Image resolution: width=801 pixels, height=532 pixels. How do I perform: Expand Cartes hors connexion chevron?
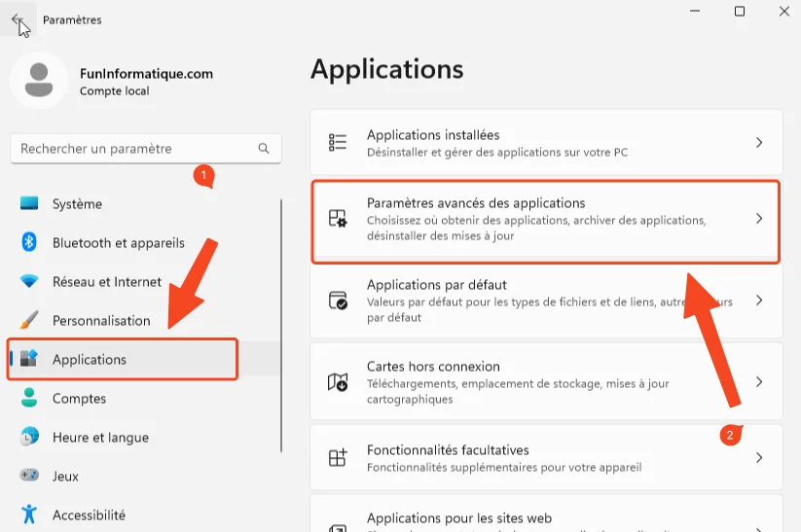coord(759,382)
